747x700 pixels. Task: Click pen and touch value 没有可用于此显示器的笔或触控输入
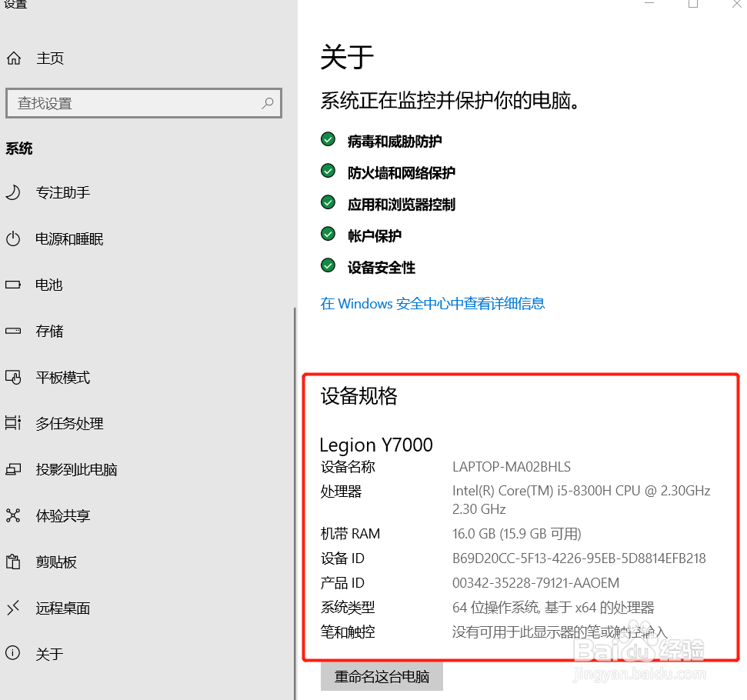coord(560,632)
